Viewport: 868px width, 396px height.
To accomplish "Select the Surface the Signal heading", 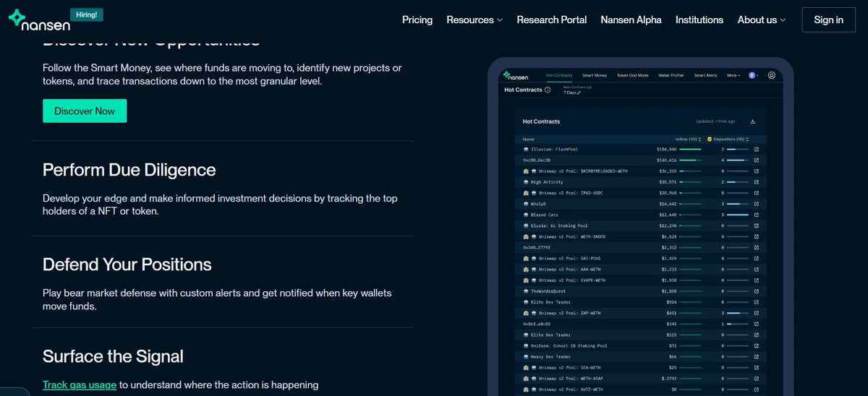I will tap(113, 356).
